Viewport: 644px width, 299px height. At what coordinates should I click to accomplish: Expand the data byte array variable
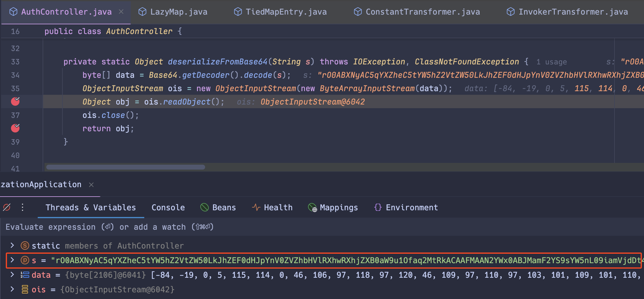(12, 275)
